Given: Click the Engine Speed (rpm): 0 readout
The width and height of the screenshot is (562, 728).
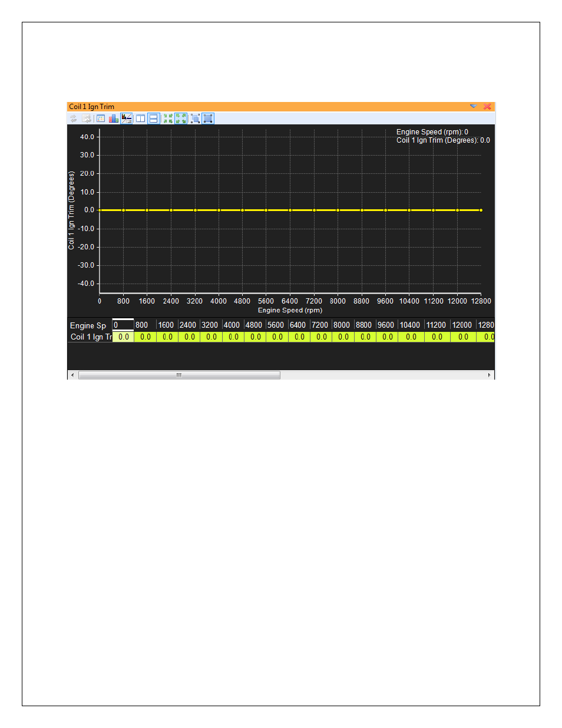Looking at the screenshot, I should point(432,132).
